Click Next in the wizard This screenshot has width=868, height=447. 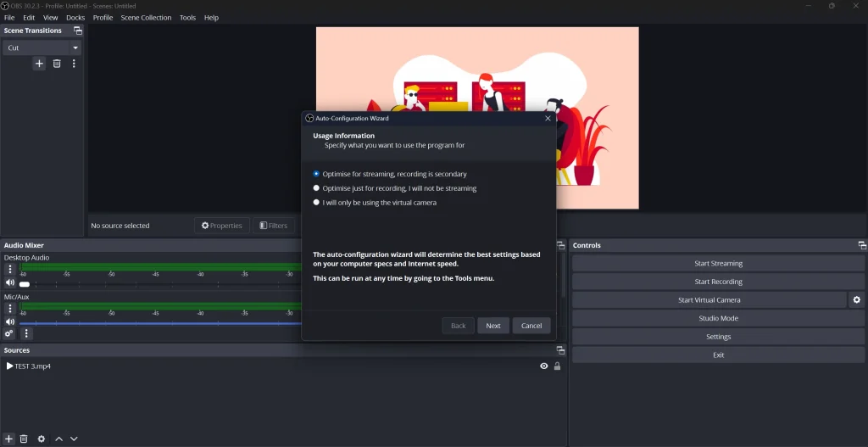point(493,326)
